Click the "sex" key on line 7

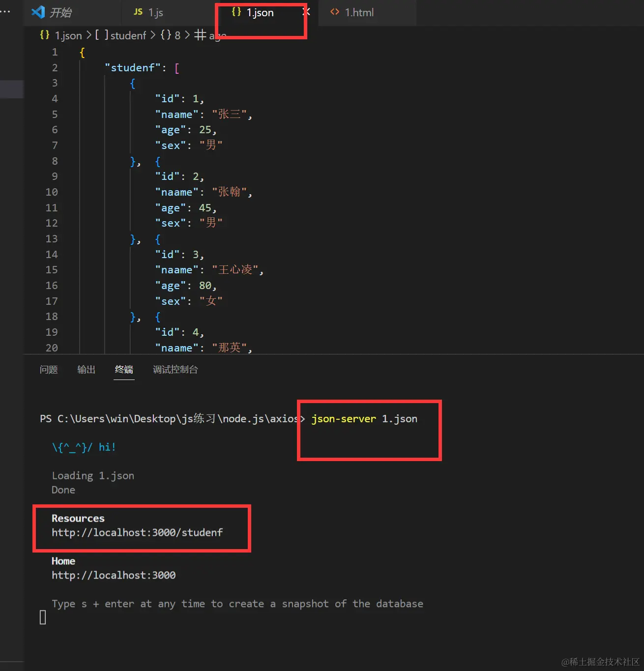[170, 146]
